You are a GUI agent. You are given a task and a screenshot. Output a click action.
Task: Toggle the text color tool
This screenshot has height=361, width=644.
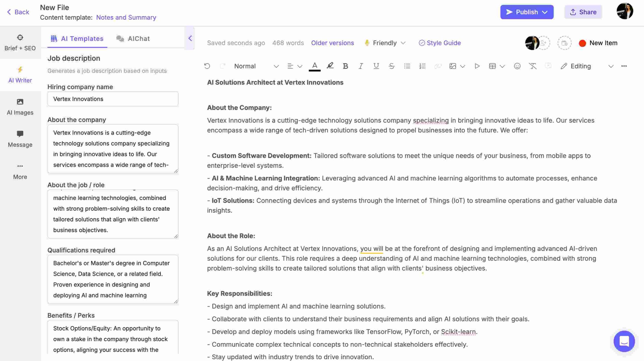[x=314, y=66]
